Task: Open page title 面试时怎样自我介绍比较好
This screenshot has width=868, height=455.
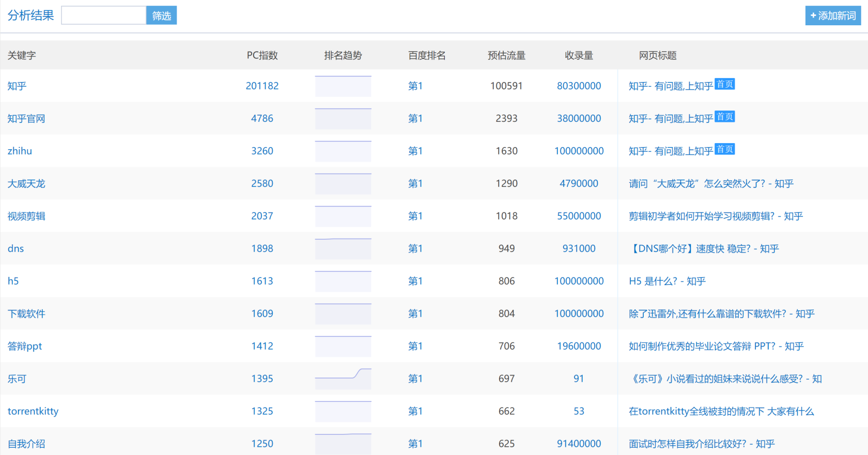Action: [702, 444]
